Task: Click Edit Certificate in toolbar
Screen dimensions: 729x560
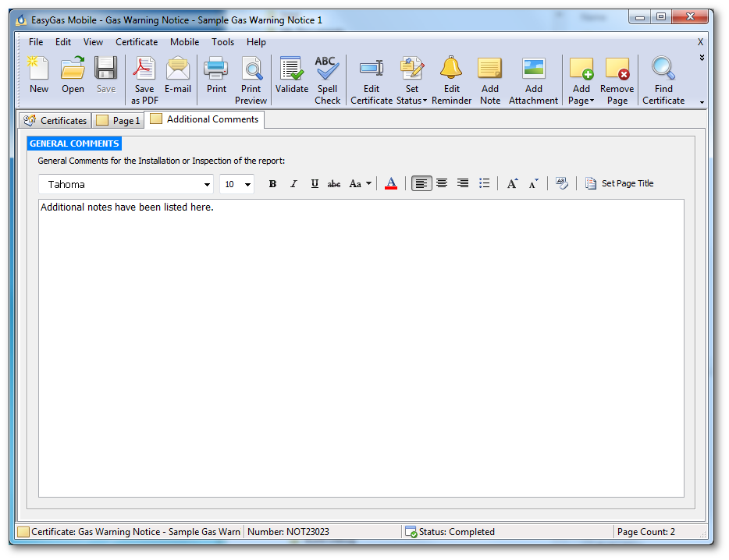Action: click(372, 80)
